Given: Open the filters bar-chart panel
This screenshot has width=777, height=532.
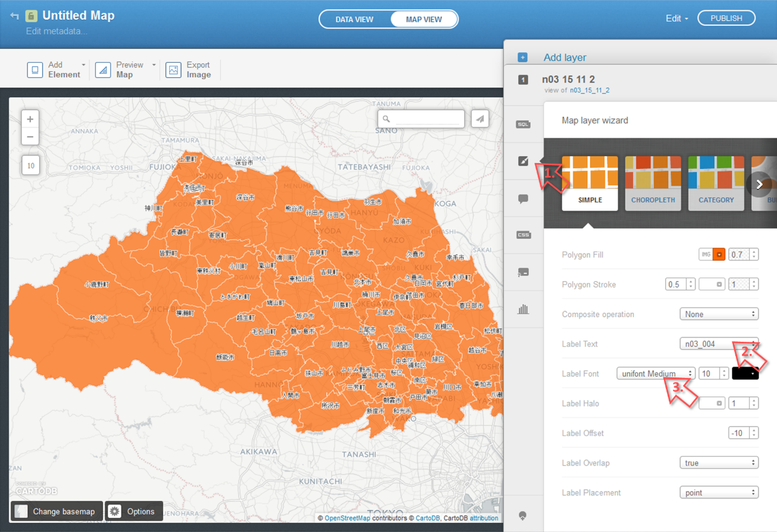Looking at the screenshot, I should (523, 309).
